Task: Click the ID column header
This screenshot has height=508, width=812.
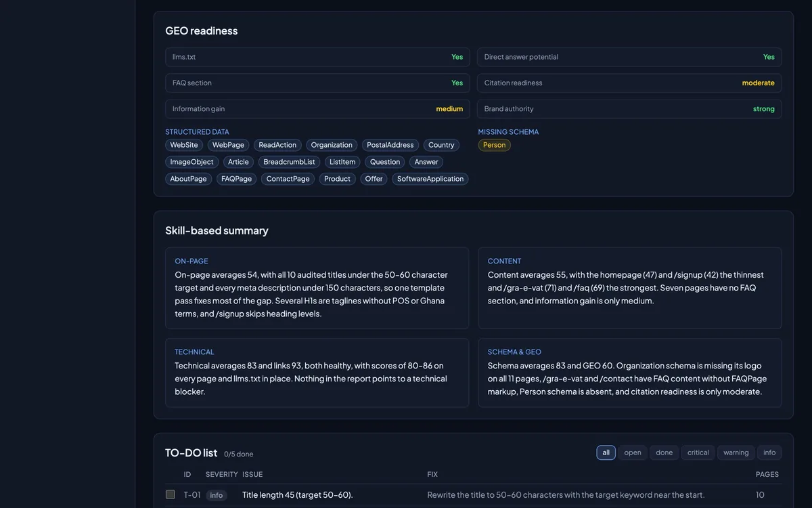Action: coord(187,474)
